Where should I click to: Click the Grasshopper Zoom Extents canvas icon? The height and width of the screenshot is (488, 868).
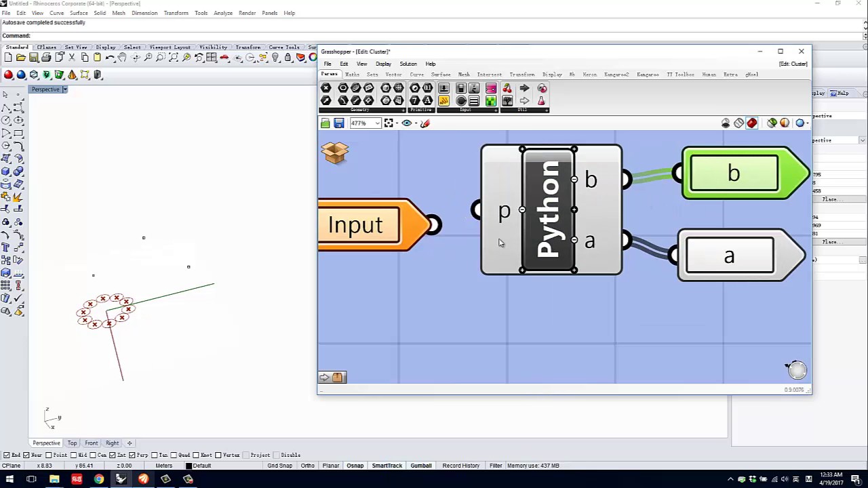389,123
